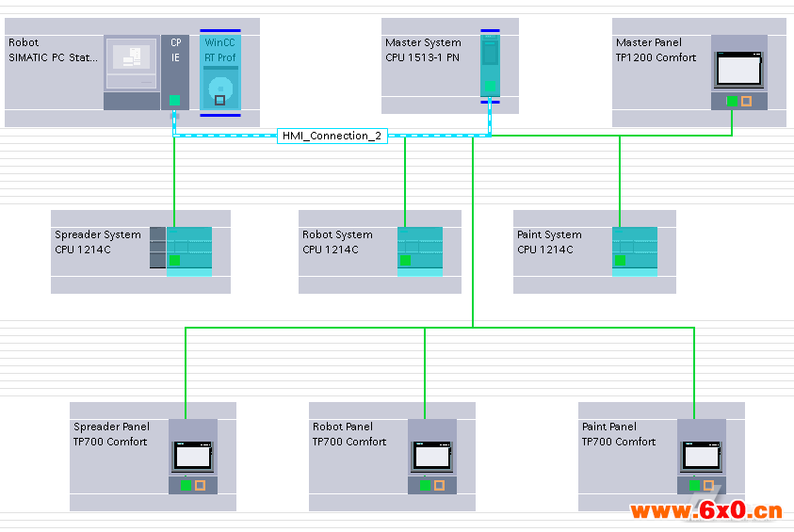
Task: Select the Robot Panel TP700 screen icon
Action: pos(432,456)
